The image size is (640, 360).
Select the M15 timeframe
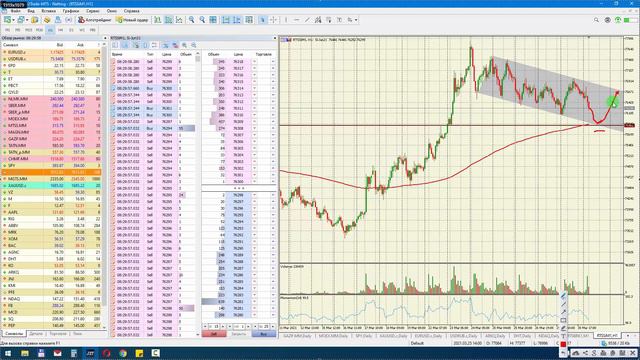(x=28, y=30)
